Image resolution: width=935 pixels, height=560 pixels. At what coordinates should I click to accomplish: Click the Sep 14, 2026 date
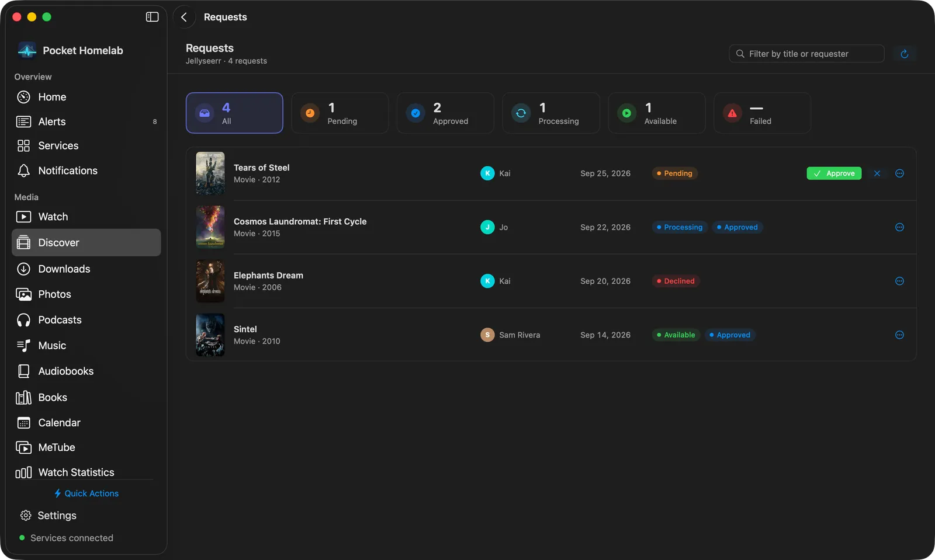point(605,335)
